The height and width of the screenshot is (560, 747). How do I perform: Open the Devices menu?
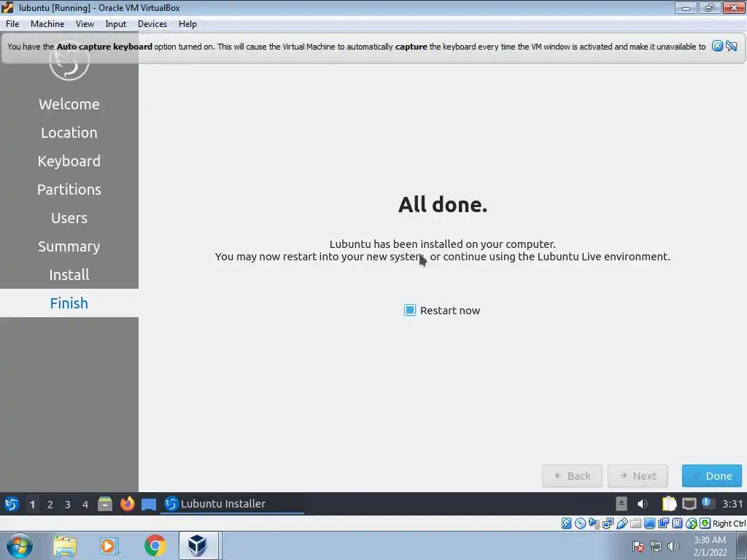point(152,24)
